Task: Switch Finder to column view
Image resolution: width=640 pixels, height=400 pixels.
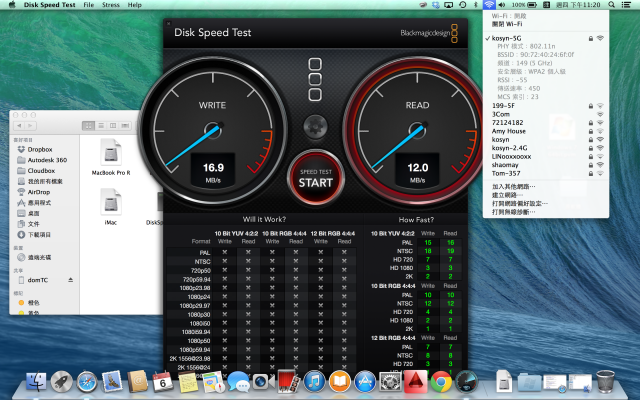Action: [113, 126]
